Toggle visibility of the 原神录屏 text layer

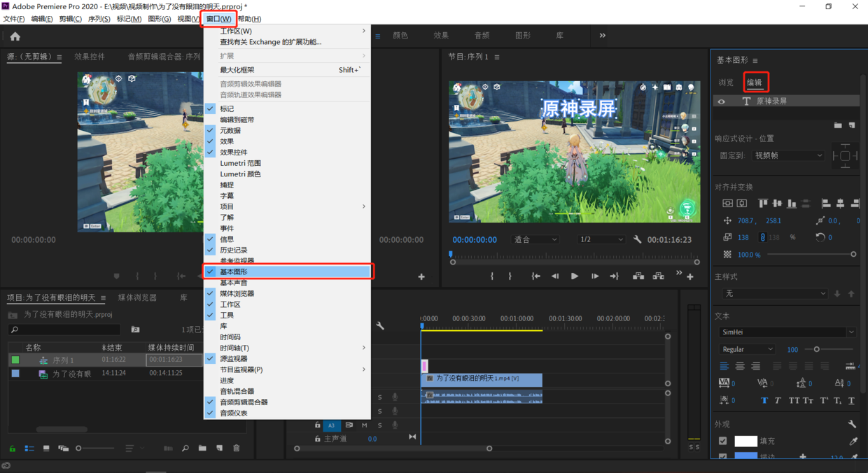(x=722, y=101)
